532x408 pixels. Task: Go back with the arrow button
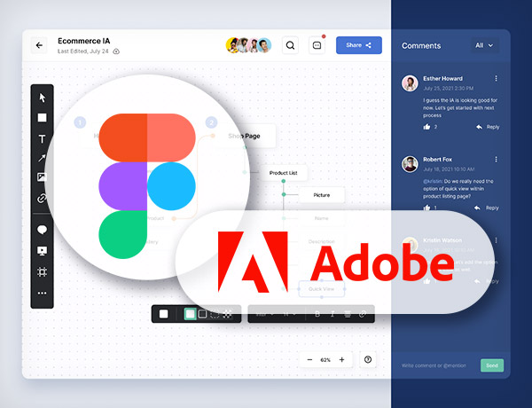pyautogui.click(x=39, y=45)
